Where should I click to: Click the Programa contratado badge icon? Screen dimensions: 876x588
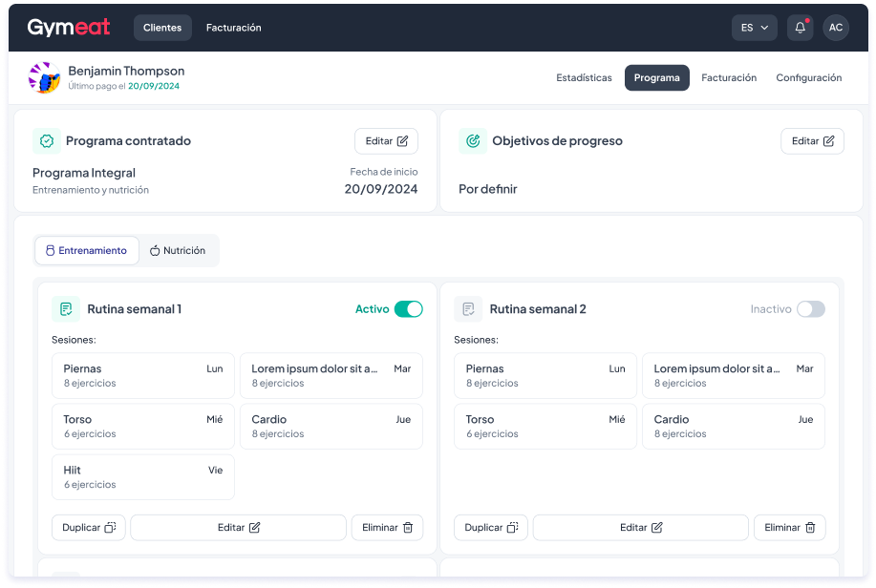click(x=46, y=141)
